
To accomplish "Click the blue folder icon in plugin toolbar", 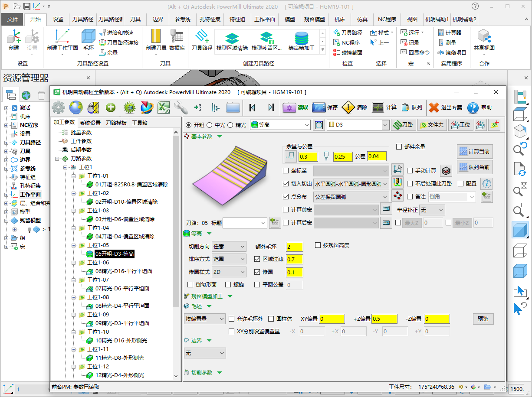I will click(x=233, y=107).
